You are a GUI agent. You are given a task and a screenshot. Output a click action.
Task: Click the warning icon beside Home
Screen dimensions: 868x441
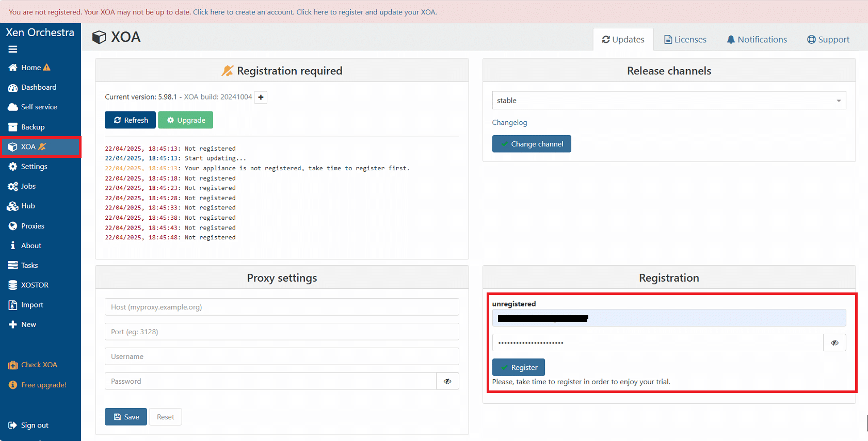[x=47, y=68]
